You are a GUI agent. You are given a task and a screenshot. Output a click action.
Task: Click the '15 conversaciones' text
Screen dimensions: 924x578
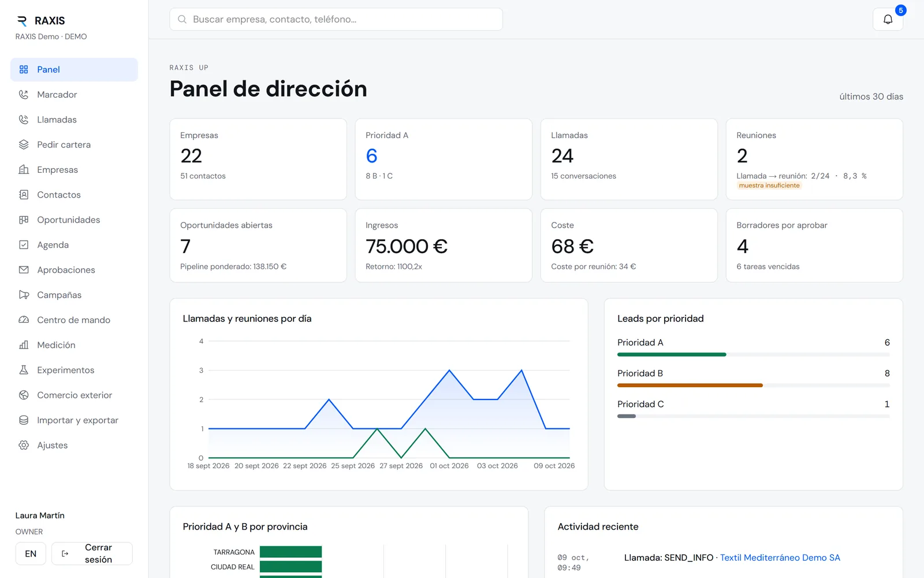click(583, 176)
